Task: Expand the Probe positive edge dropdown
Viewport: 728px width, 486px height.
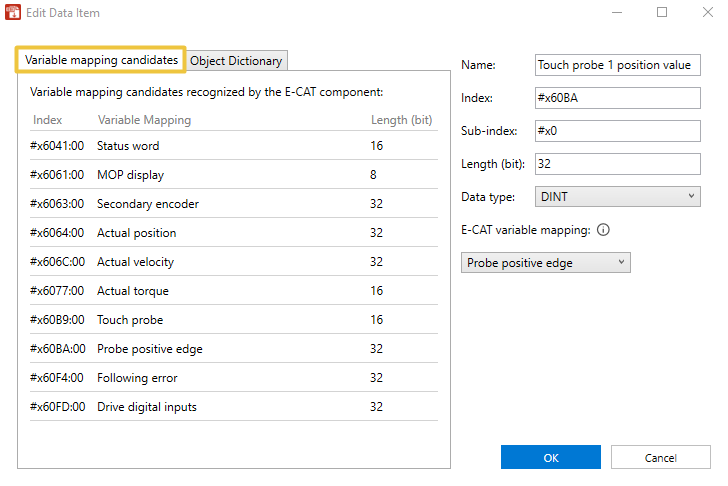Action: pos(546,262)
